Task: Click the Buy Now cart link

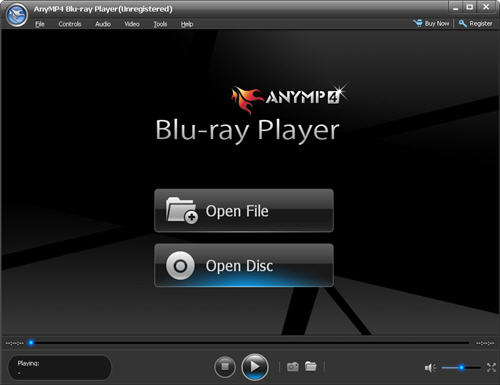Action: [x=431, y=23]
